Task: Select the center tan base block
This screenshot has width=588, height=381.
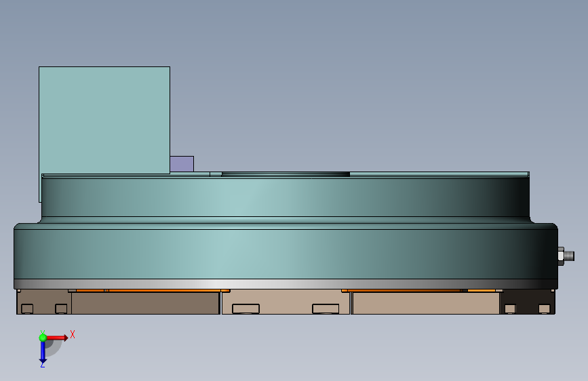Action: click(x=286, y=302)
